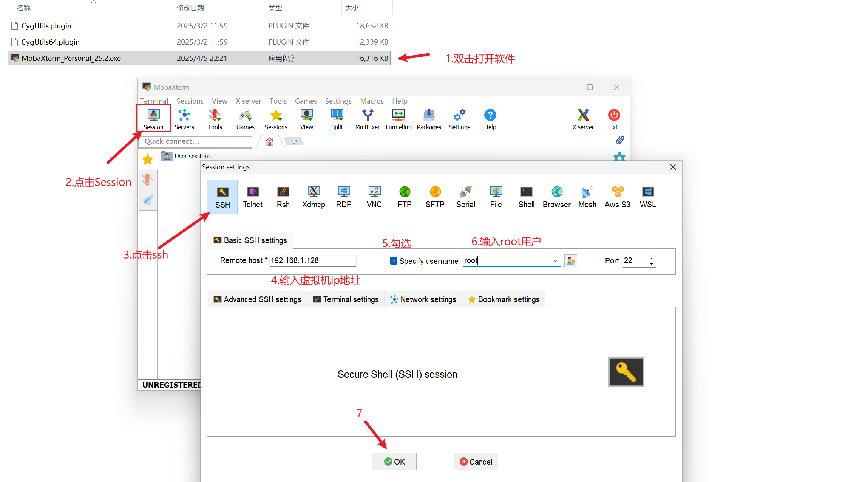868x482 pixels.
Task: Open the X server menu
Action: click(x=248, y=101)
